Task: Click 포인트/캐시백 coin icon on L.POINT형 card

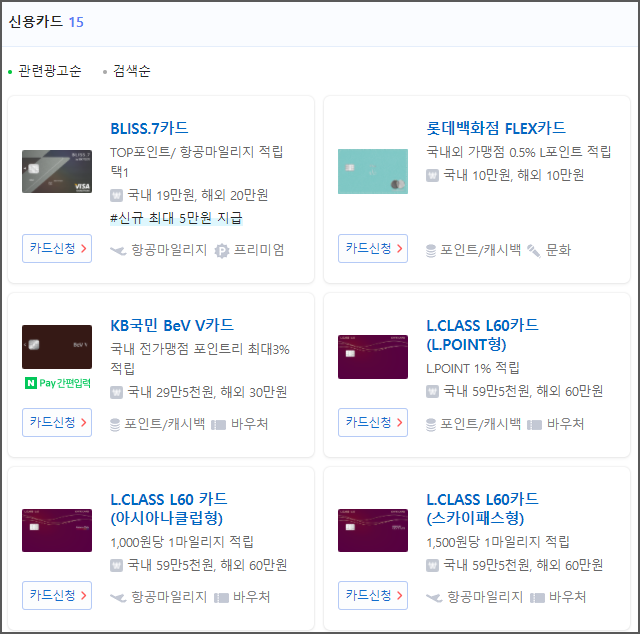Action: click(431, 425)
